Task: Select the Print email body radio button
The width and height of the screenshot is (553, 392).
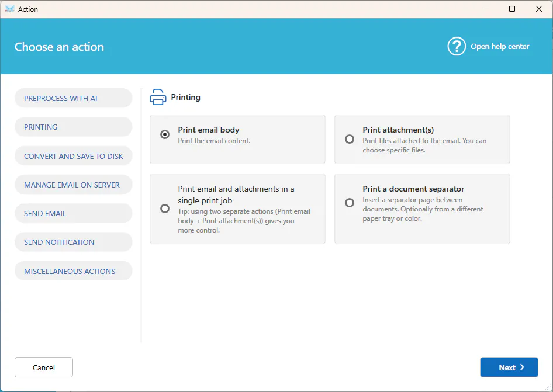Action: [x=165, y=134]
